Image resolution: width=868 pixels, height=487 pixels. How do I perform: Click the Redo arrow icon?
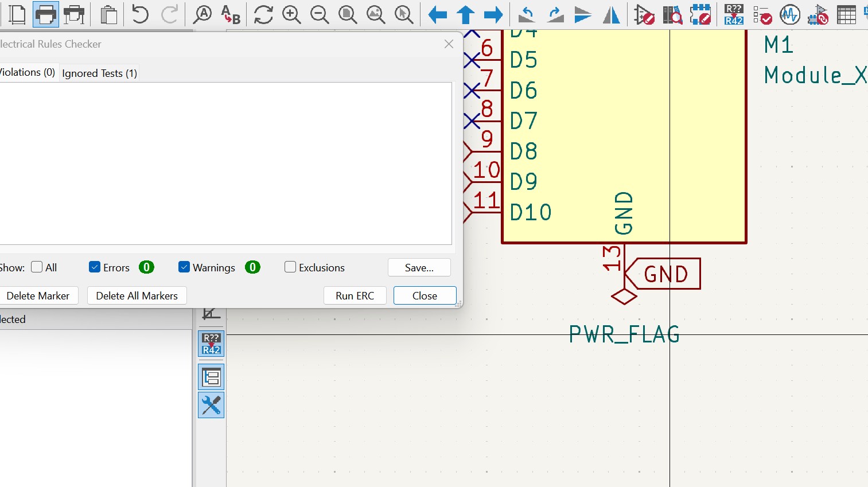(169, 14)
